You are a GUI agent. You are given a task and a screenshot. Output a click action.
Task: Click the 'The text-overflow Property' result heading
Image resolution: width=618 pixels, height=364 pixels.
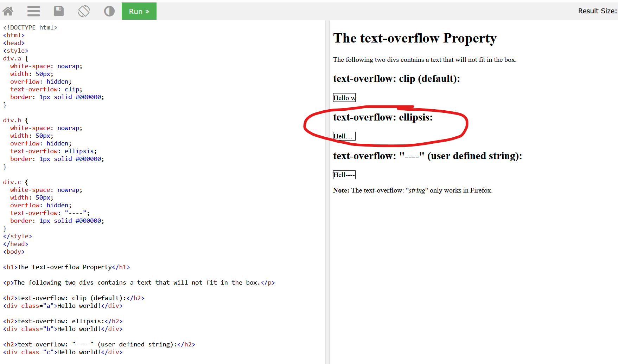pos(415,38)
